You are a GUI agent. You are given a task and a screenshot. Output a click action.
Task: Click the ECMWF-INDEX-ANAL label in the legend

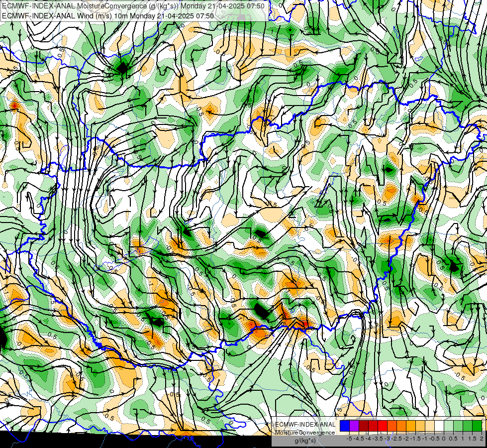305,425
